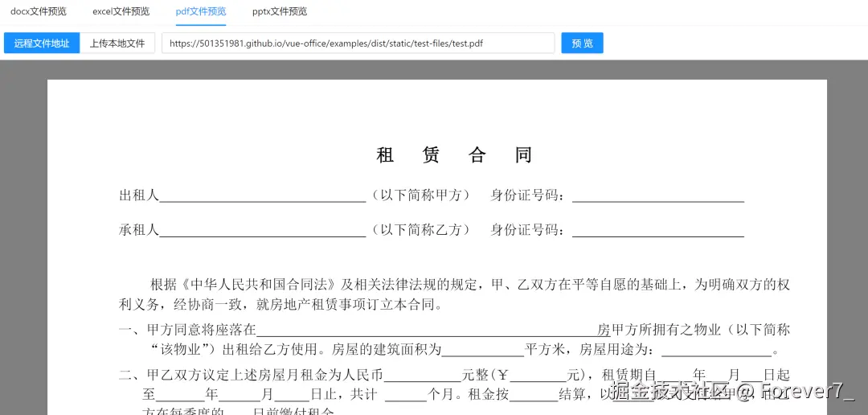Switch to the docx文件预览 tab
The height and width of the screenshot is (415, 868).
[x=39, y=11]
